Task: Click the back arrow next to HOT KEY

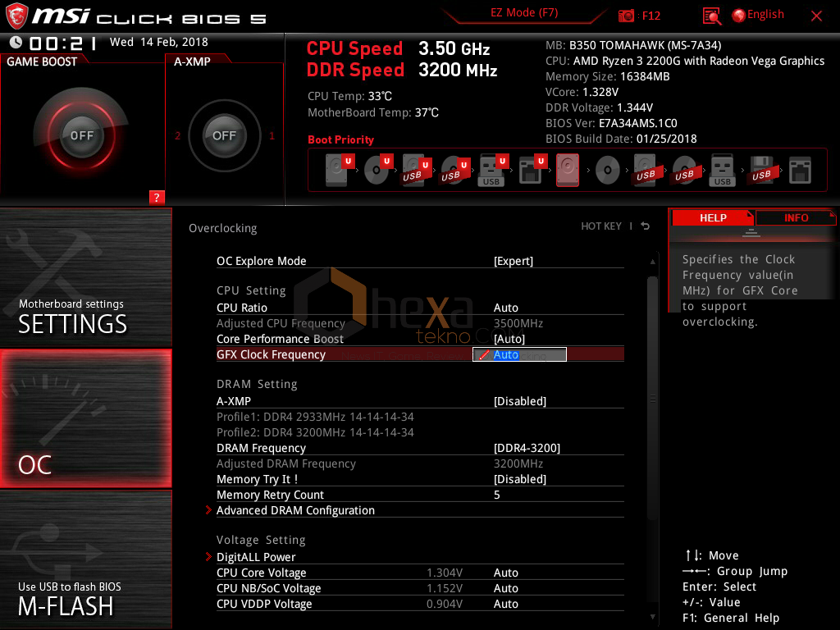Action: point(646,226)
